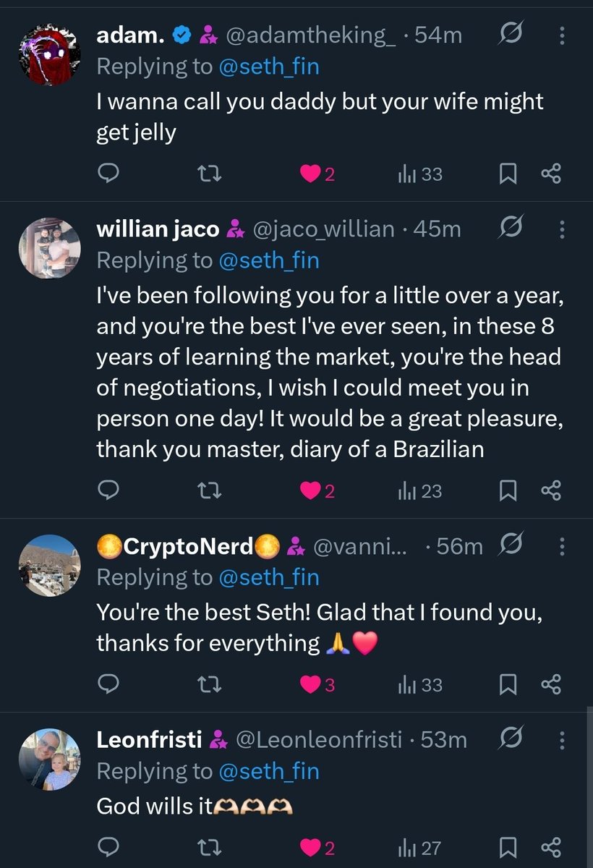Open the @seth_fin link in adam.'s reply
The height and width of the screenshot is (868, 593).
pos(268,67)
